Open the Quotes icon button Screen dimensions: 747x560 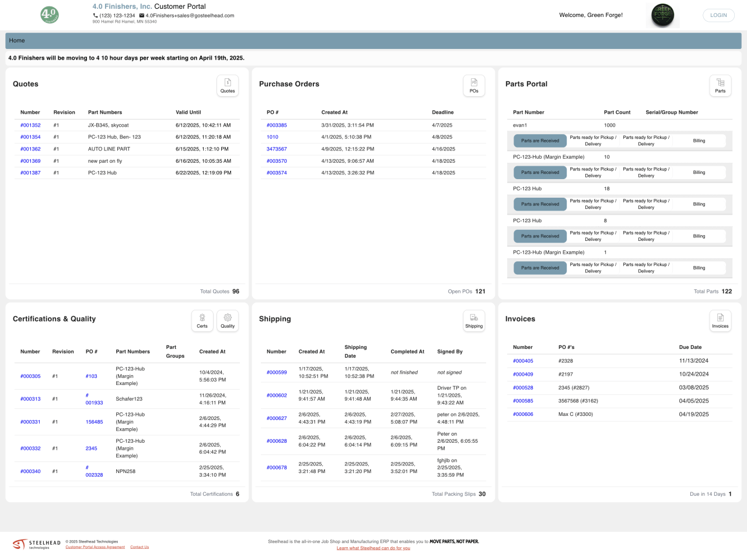228,86
